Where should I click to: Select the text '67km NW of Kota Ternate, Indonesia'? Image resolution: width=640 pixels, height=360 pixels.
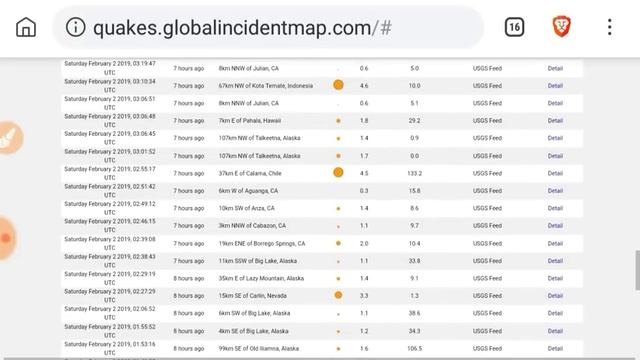click(266, 86)
